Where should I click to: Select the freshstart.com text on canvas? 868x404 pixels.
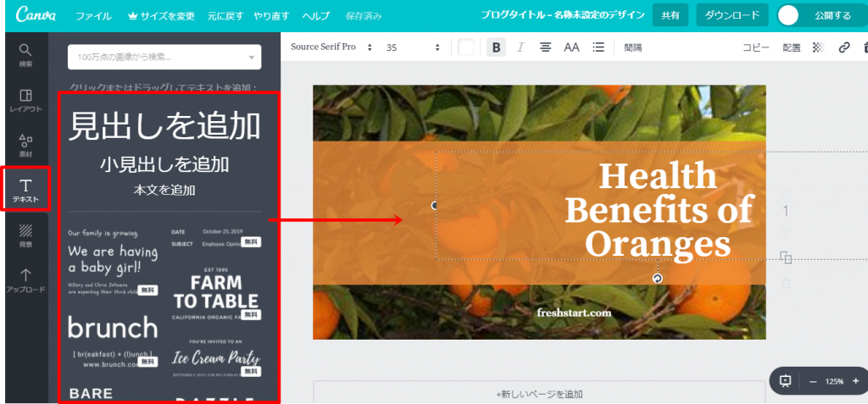tap(574, 313)
